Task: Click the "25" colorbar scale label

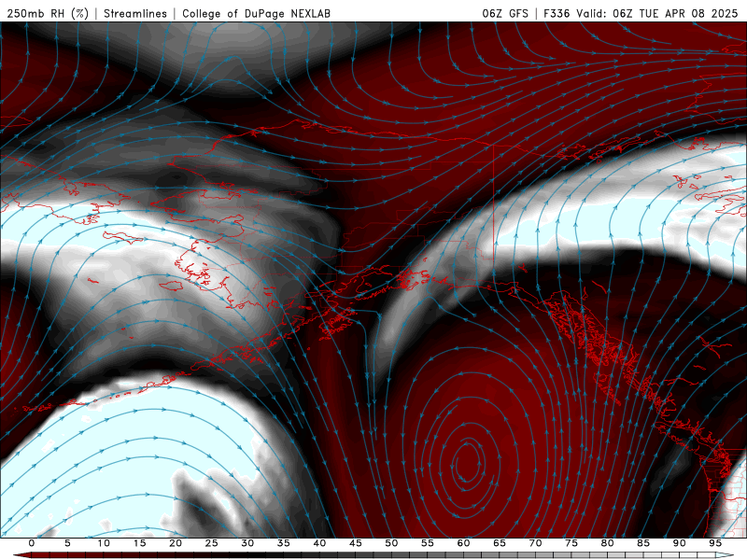Action: click(x=212, y=543)
